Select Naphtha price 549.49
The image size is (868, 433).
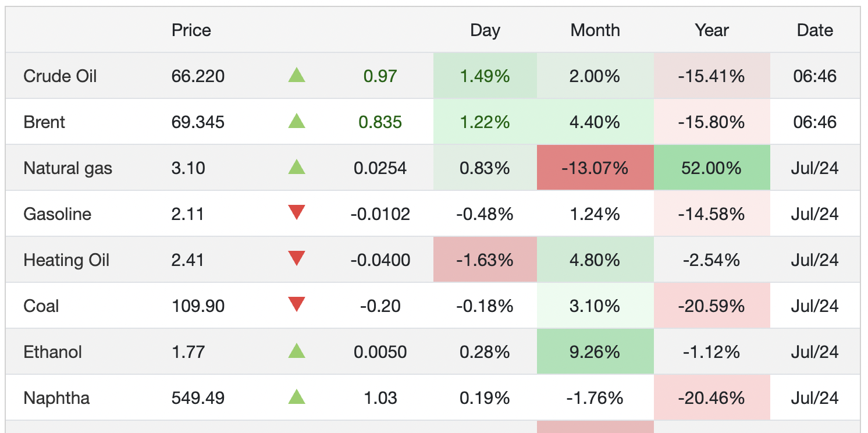coord(198,398)
